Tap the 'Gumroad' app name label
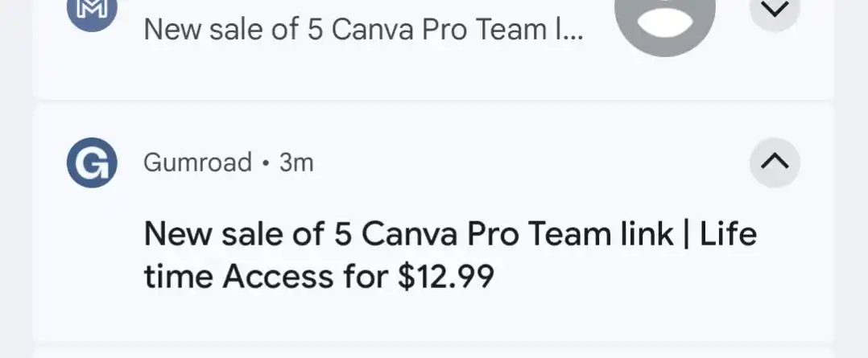 tap(197, 163)
